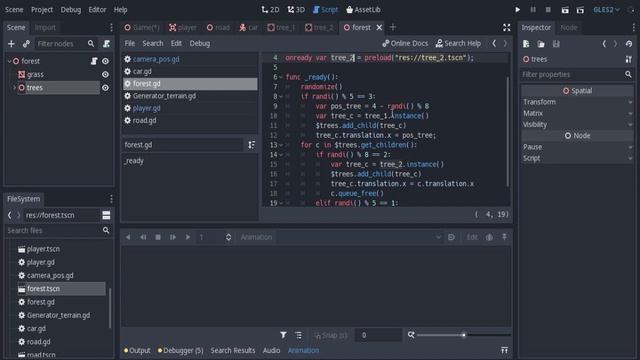This screenshot has width=640, height=360.
Task: Play the edited scene
Action: pyautogui.click(x=565, y=10)
